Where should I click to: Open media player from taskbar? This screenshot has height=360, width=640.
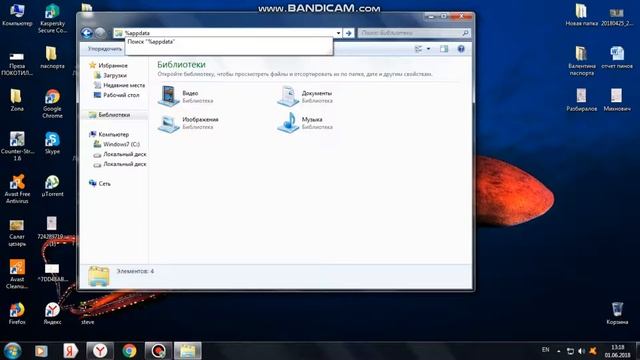pyautogui.click(x=41, y=351)
